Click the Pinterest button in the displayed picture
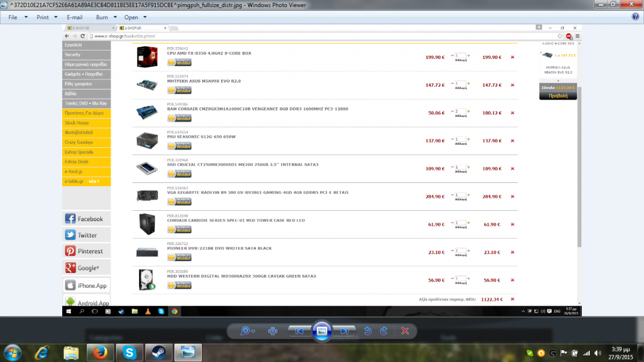The image size is (644, 362). (x=86, y=251)
